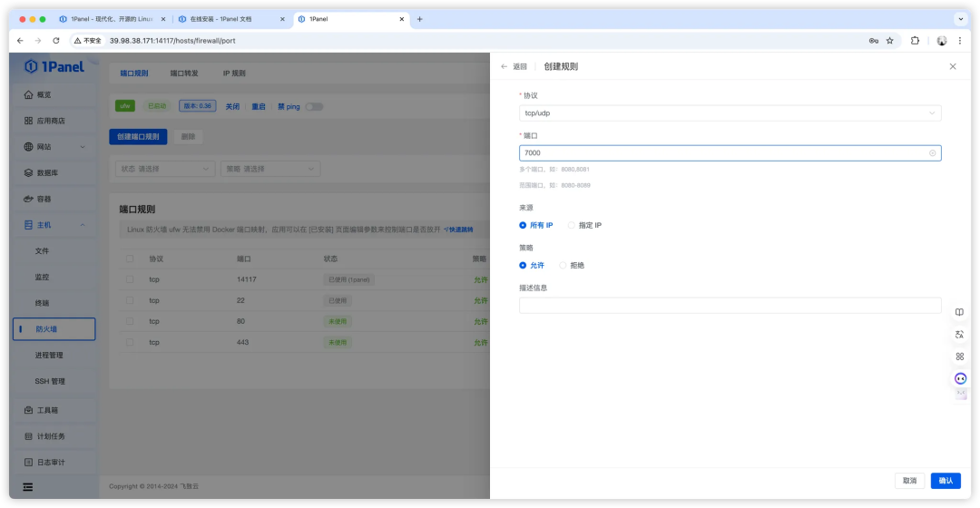The height and width of the screenshot is (508, 980).
Task: Reload the page with the refresh icon
Action: point(56,41)
